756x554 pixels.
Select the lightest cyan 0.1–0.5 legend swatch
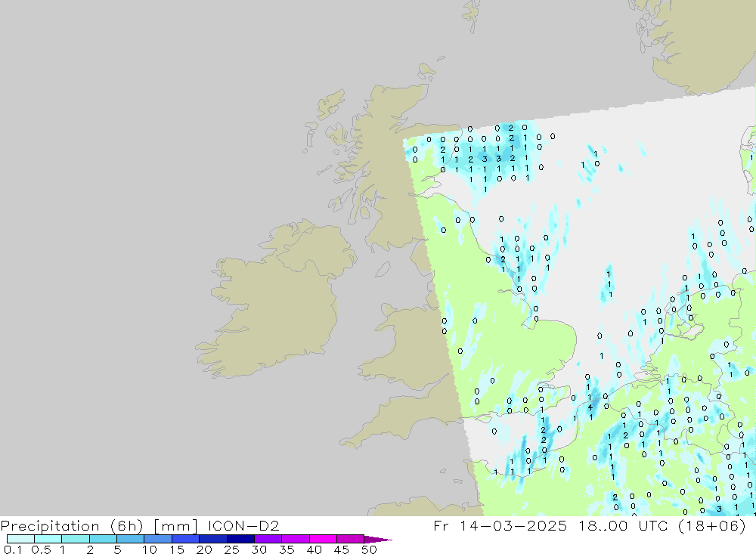pyautogui.click(x=20, y=539)
